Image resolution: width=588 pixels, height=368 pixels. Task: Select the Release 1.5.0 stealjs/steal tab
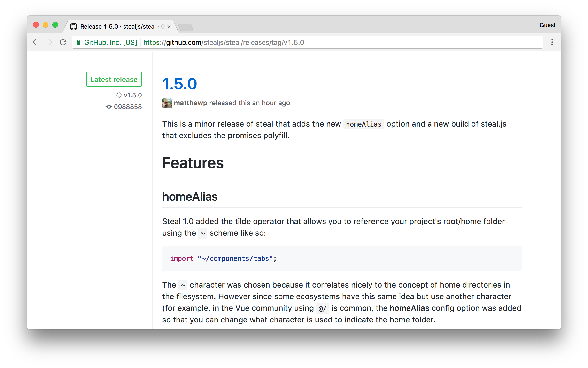[x=120, y=26]
